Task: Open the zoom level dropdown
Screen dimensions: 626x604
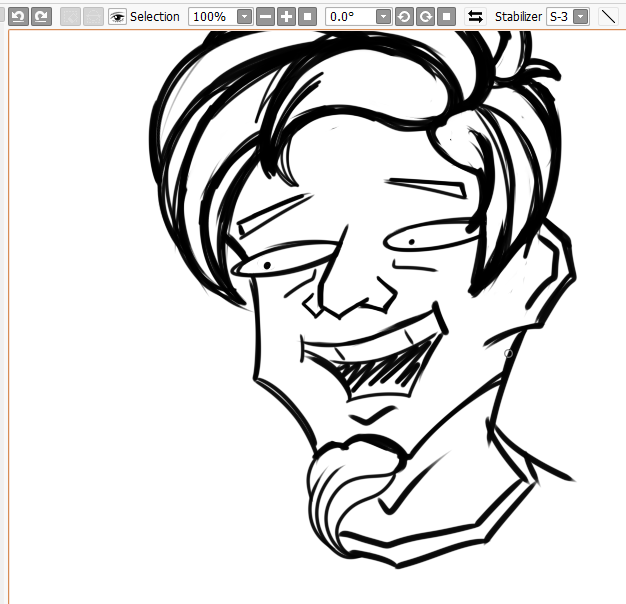Action: click(x=244, y=17)
